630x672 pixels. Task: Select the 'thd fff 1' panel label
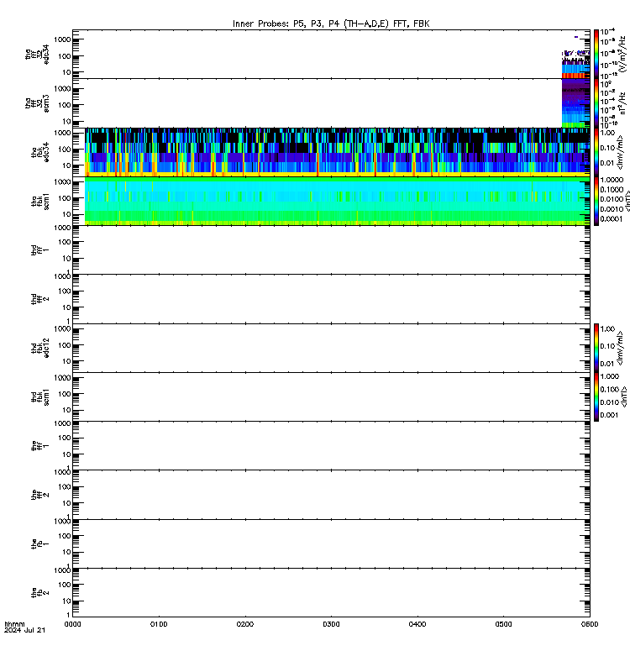click(x=40, y=250)
